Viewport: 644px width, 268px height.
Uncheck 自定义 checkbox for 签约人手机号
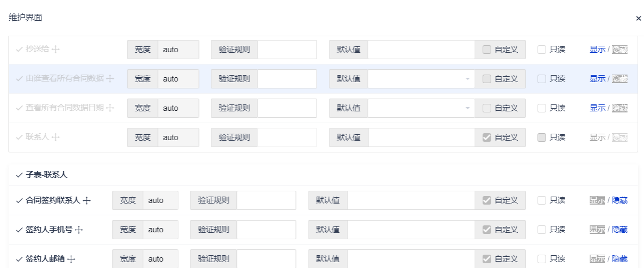486,230
